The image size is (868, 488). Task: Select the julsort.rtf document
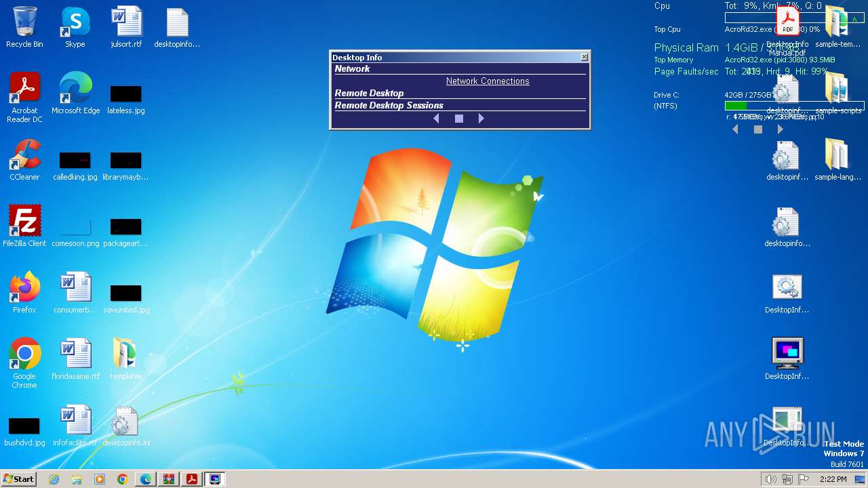(x=126, y=27)
